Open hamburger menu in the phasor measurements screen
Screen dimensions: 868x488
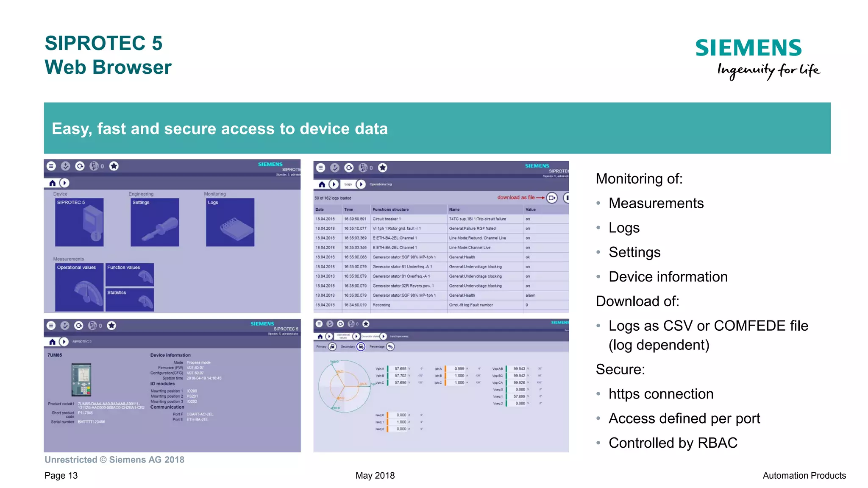319,324
